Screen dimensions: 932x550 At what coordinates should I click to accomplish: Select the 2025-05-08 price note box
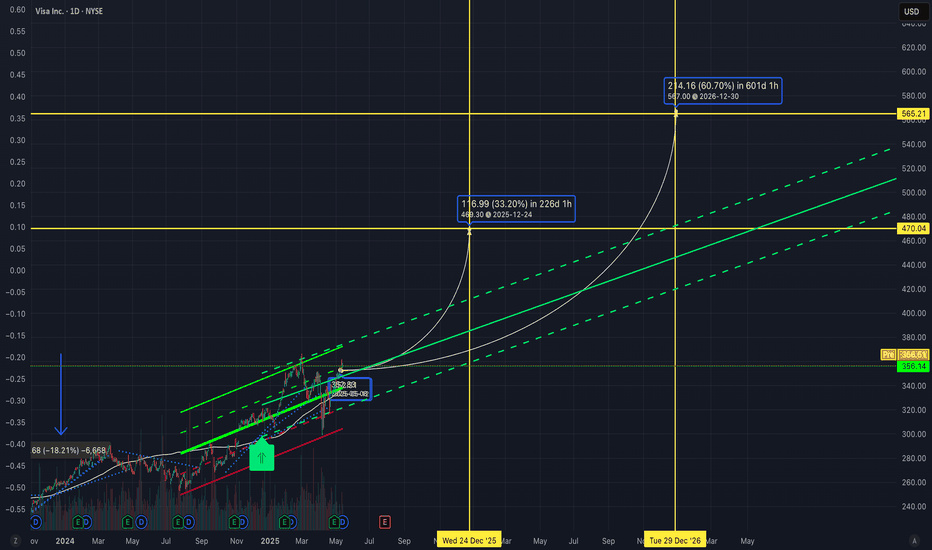point(350,389)
